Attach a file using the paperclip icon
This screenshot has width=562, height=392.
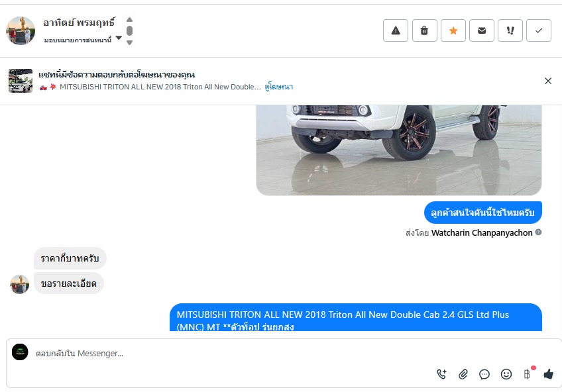pos(463,375)
